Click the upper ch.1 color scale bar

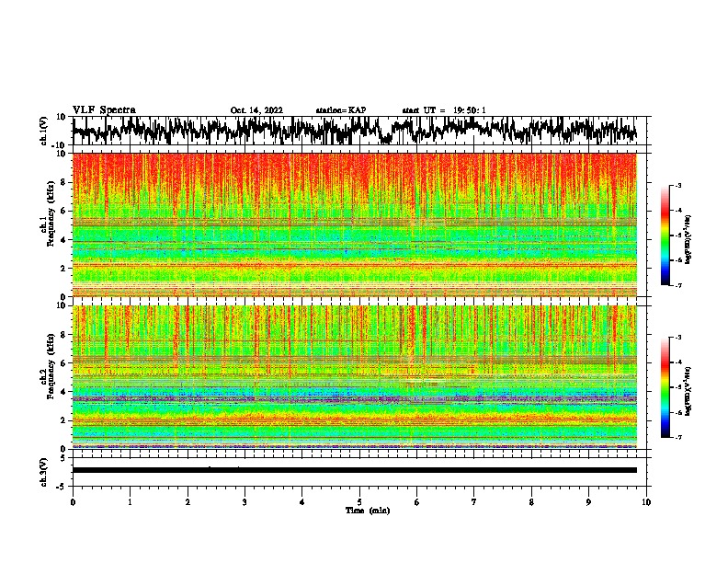pyautogui.click(x=665, y=236)
